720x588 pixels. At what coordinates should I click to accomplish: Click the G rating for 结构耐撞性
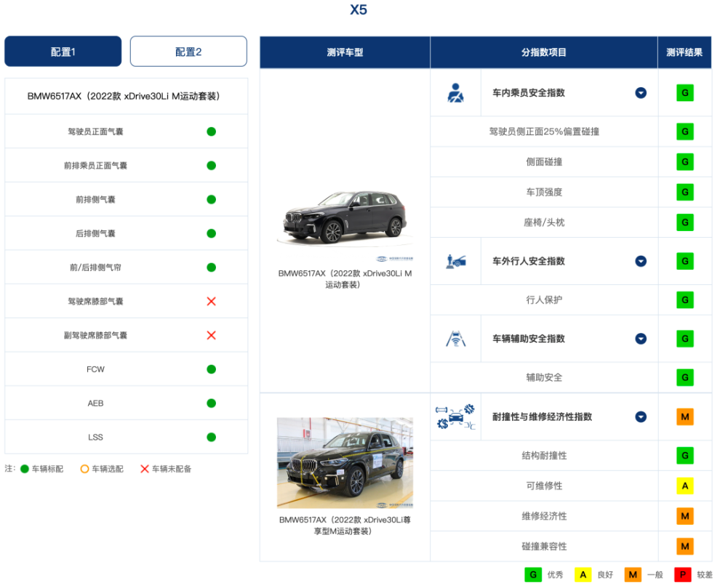coord(685,455)
